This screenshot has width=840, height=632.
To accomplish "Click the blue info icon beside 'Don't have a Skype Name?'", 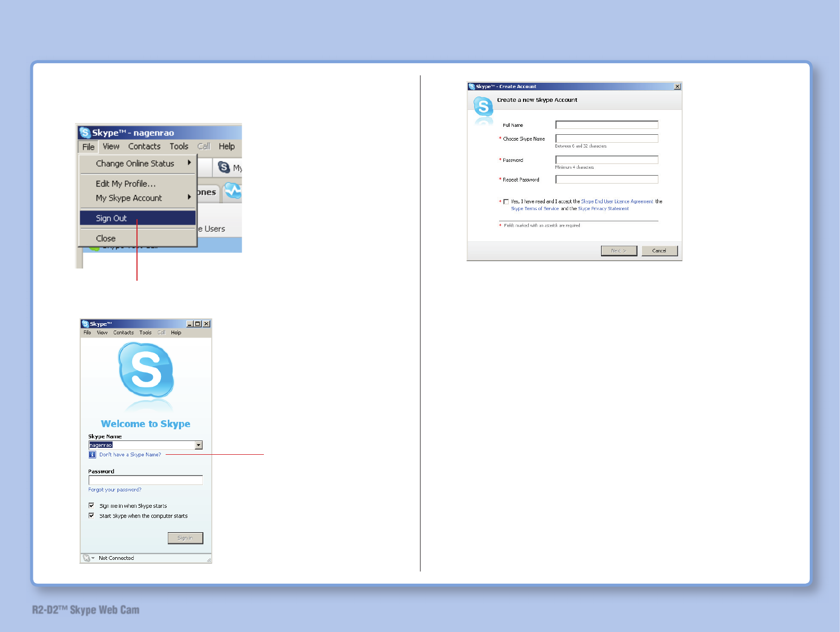I will click(x=92, y=455).
